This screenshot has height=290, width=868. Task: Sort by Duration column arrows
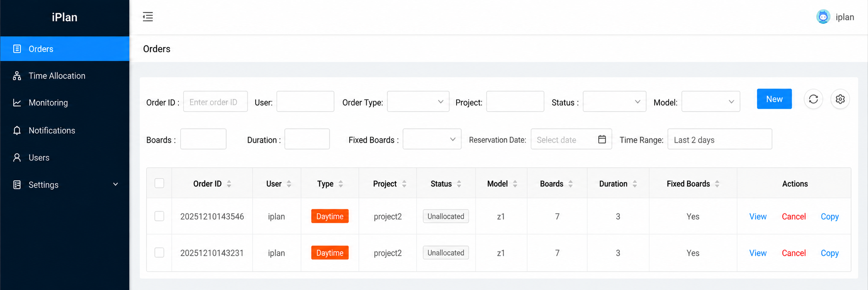[635, 184]
